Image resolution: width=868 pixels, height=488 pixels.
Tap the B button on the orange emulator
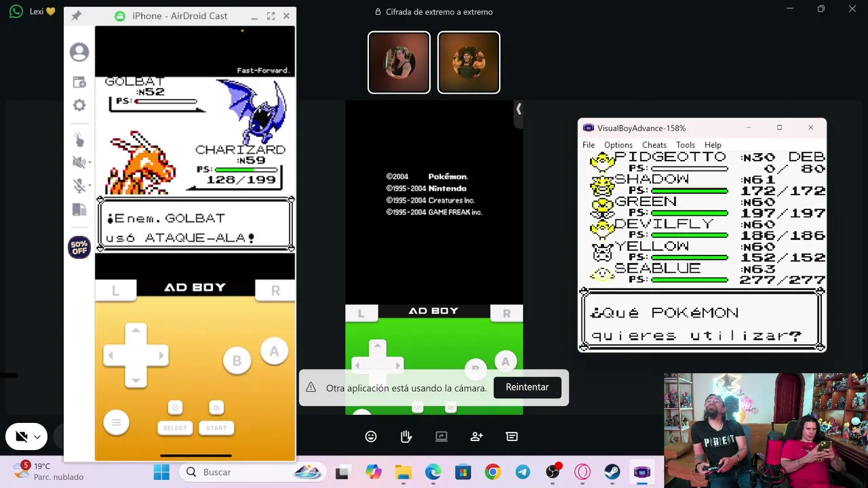click(237, 361)
